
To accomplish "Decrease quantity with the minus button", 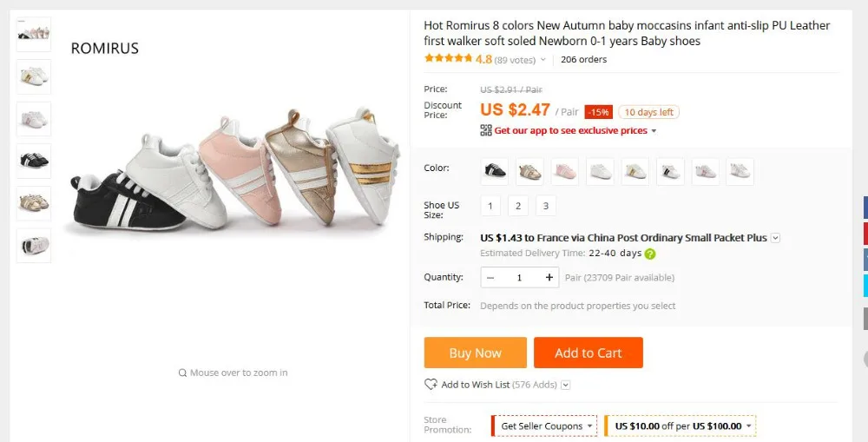I will point(491,278).
